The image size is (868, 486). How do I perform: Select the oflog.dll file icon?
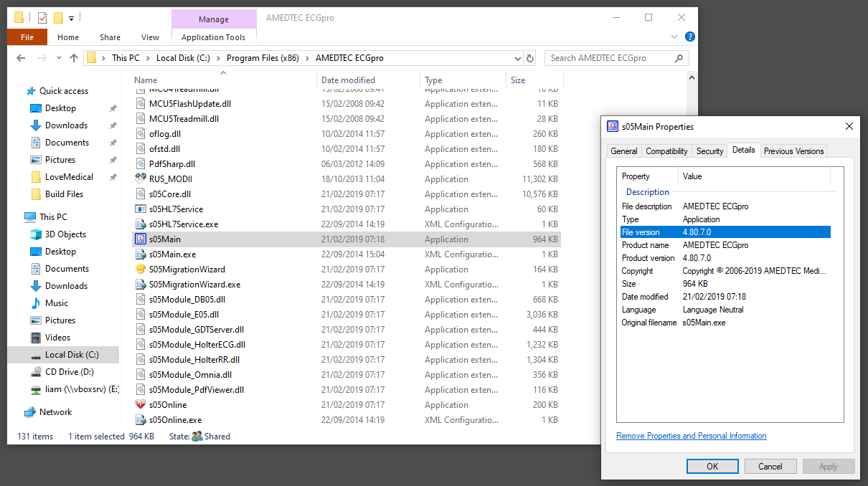[141, 134]
